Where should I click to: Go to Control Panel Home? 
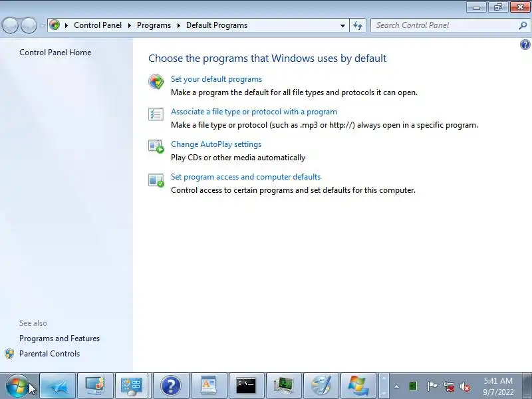(x=55, y=53)
